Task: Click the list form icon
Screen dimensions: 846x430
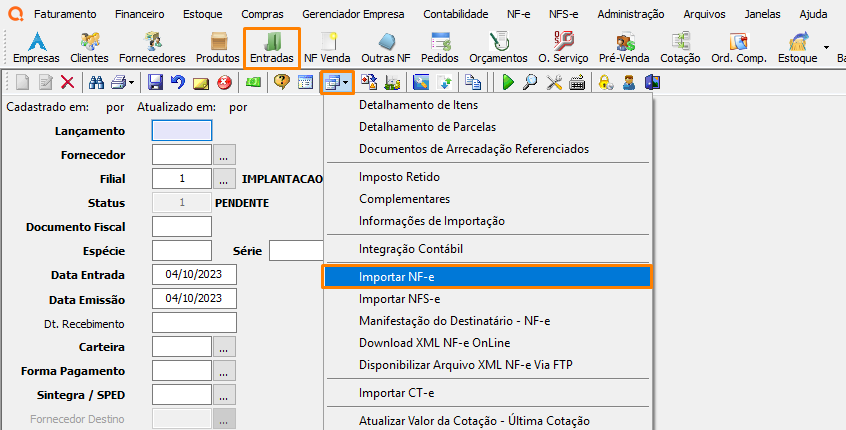Action: 305,83
